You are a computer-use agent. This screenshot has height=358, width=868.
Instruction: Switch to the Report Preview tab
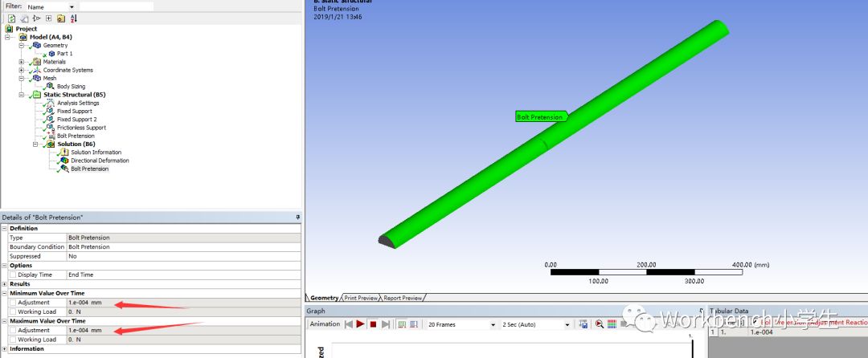[x=403, y=298]
